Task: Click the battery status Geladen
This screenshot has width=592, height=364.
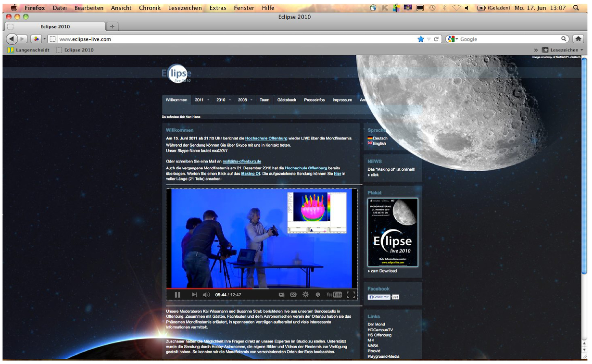Action: [x=493, y=8]
